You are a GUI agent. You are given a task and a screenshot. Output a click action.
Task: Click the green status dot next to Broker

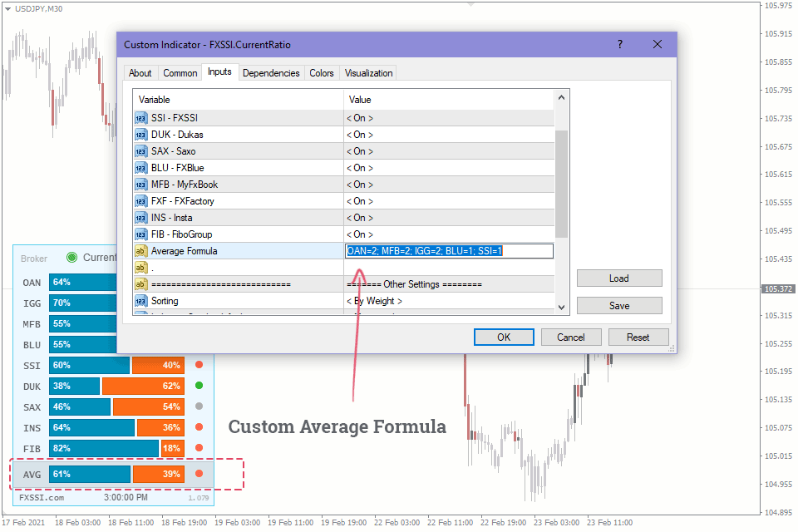pos(72,258)
